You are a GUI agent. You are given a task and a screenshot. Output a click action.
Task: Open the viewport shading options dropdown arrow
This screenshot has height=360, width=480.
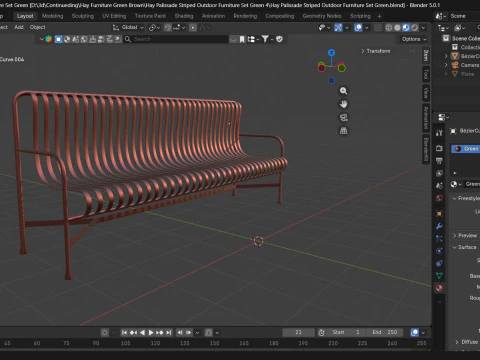(424, 28)
